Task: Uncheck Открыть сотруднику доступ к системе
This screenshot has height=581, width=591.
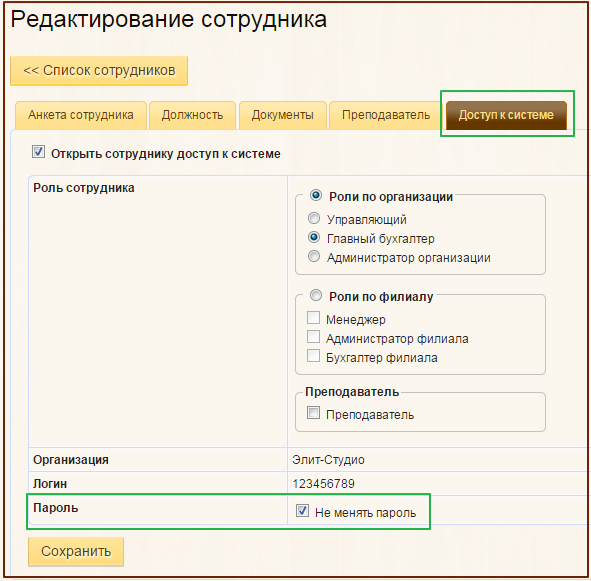Action: [x=38, y=152]
